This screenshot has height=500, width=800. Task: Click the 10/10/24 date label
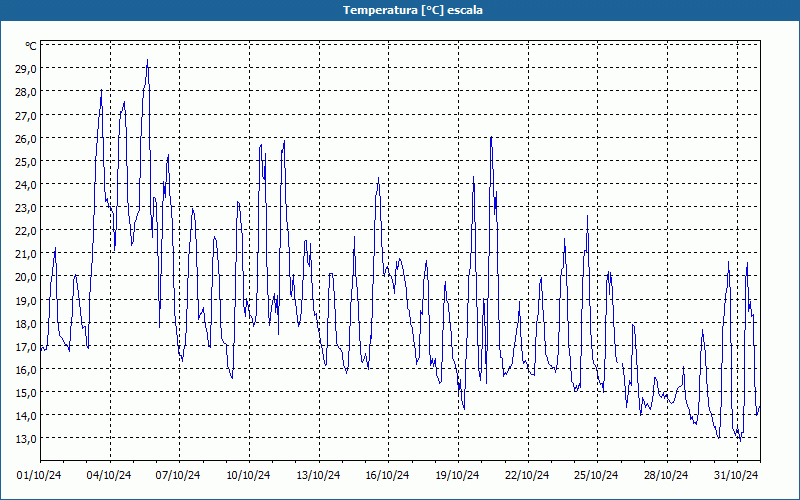click(248, 475)
